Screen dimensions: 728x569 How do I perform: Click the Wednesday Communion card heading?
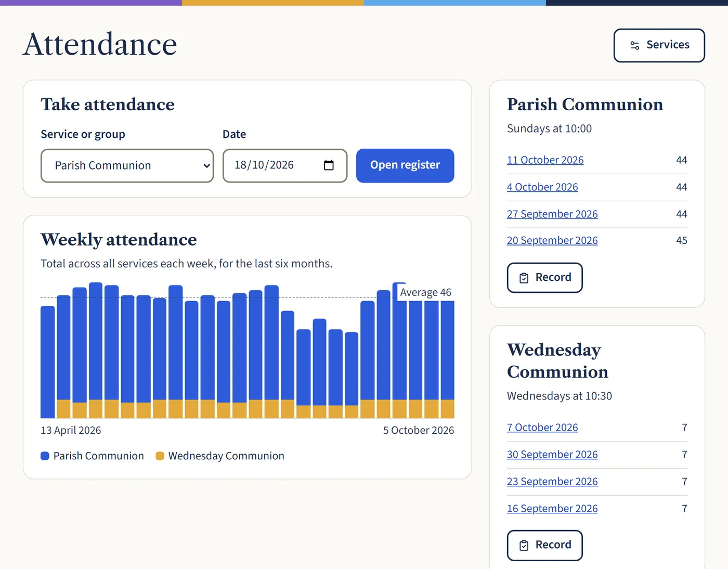pyautogui.click(x=557, y=361)
